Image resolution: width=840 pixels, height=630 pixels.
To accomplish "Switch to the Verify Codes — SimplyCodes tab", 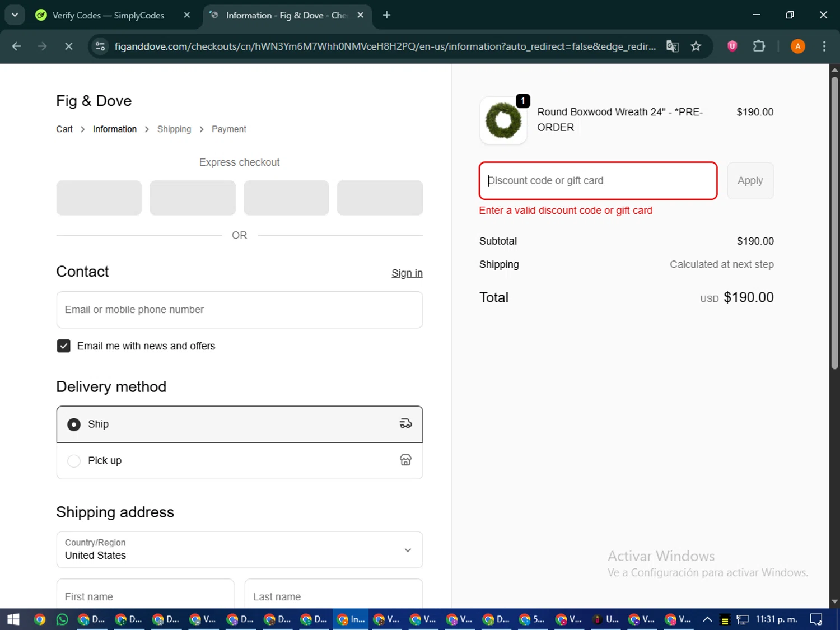I will (x=108, y=15).
